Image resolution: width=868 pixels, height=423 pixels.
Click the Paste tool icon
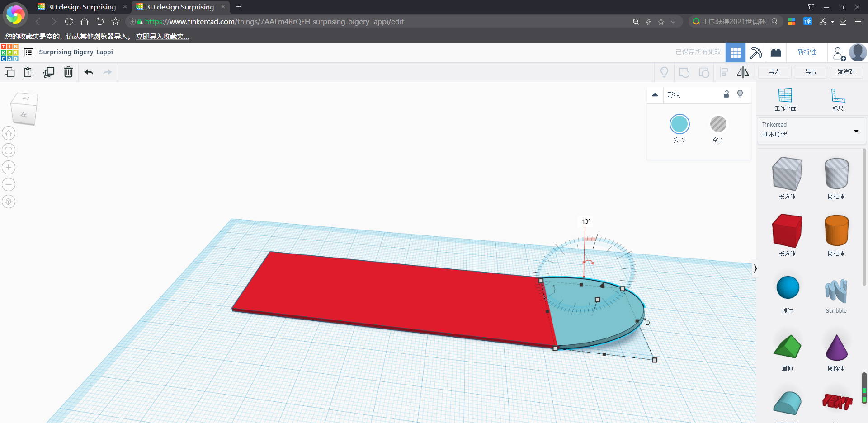pos(28,72)
